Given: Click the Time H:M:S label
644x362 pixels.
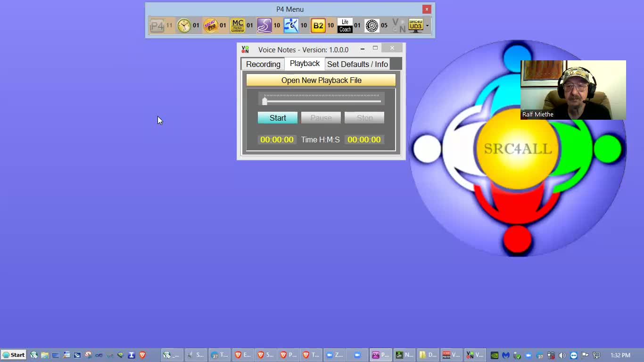Looking at the screenshot, I should coord(320,140).
